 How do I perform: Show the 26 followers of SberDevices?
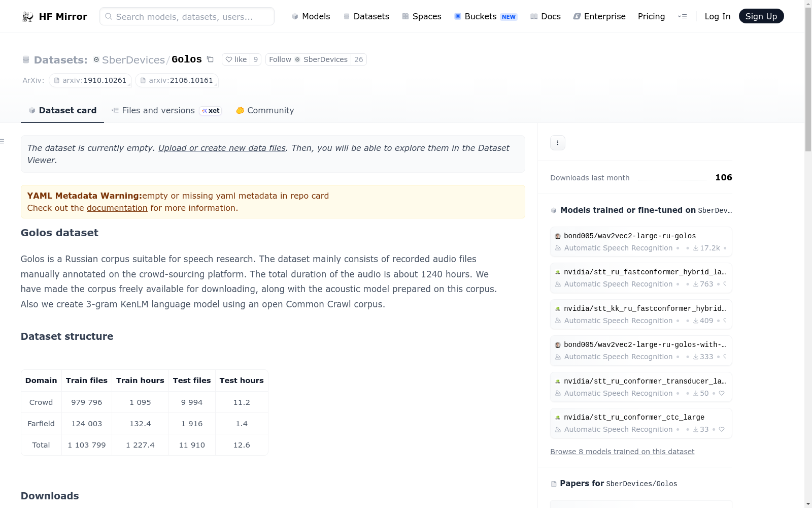click(x=359, y=59)
